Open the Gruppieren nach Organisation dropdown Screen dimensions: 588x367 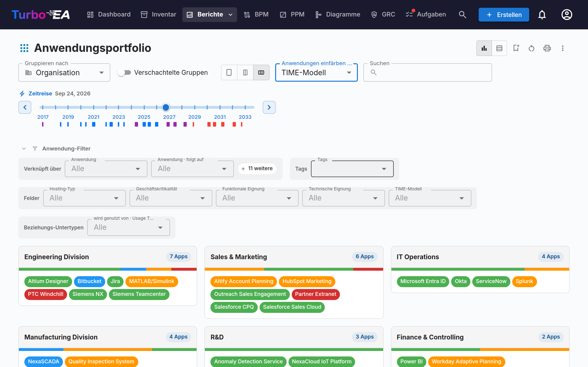64,72
